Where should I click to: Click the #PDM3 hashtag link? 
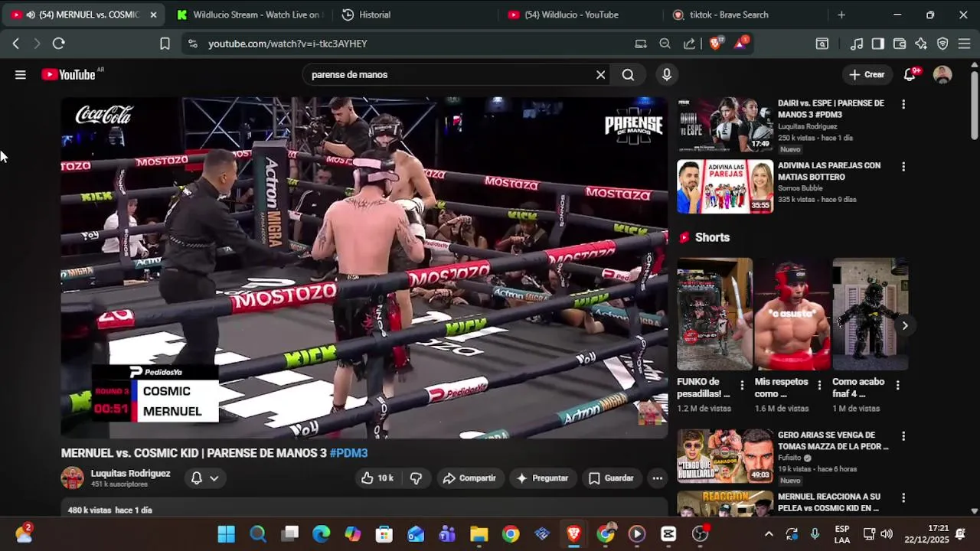click(x=348, y=453)
